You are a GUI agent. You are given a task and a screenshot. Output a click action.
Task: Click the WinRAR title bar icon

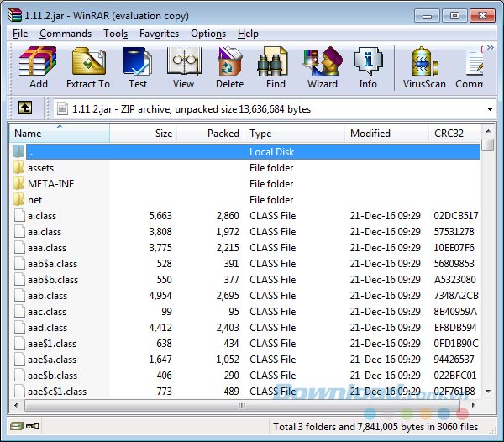[x=15, y=15]
